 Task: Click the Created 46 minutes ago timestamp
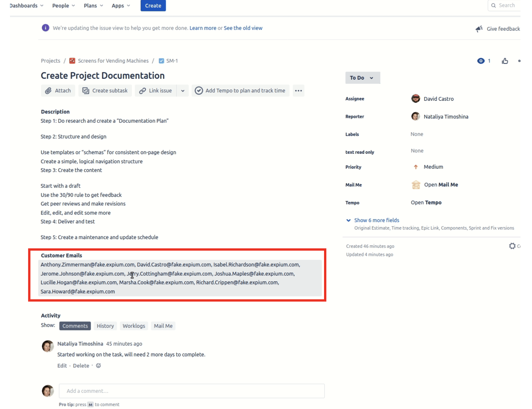[370, 246]
